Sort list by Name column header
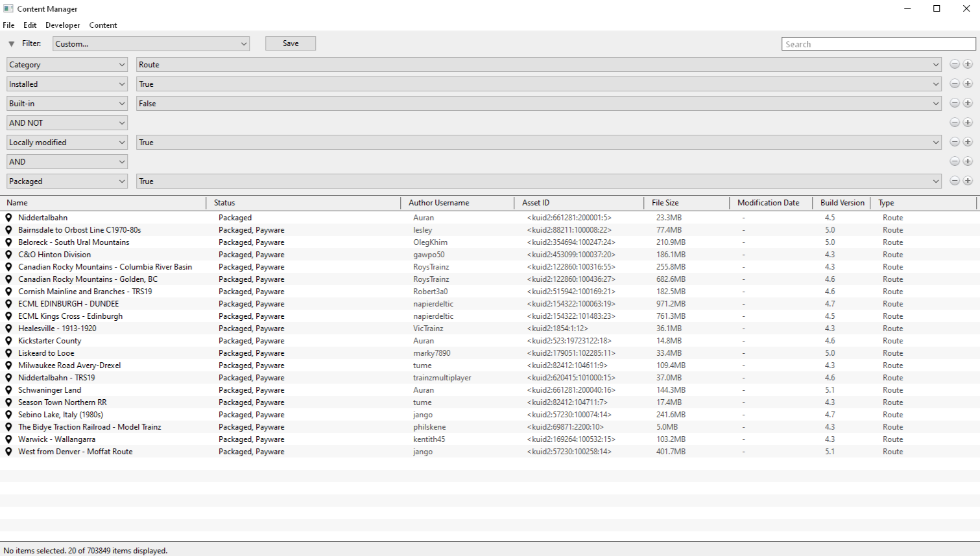The width and height of the screenshot is (980, 556). (103, 203)
